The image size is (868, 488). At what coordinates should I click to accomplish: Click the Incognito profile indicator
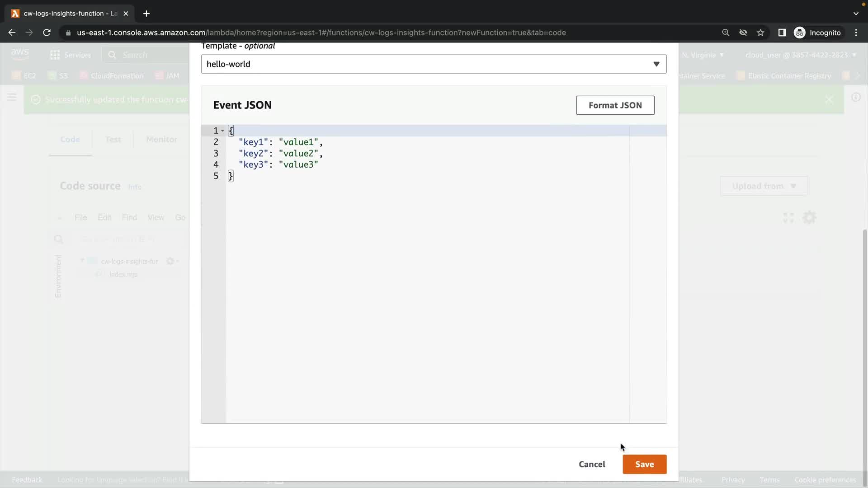[x=817, y=33]
